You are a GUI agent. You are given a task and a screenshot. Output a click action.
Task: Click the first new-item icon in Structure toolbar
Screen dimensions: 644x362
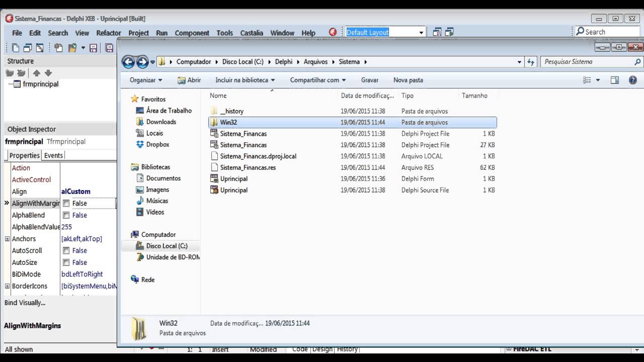tap(10, 73)
